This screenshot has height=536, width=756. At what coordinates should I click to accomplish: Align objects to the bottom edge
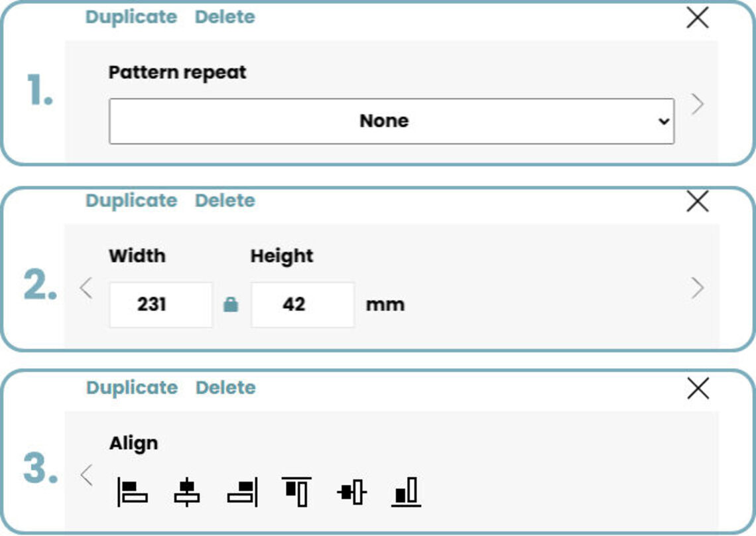point(406,492)
